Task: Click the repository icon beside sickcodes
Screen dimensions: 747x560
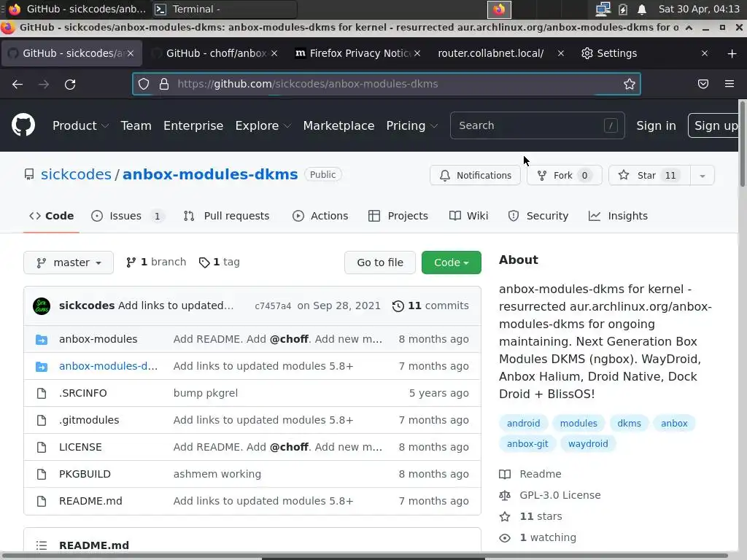Action: coord(29,174)
